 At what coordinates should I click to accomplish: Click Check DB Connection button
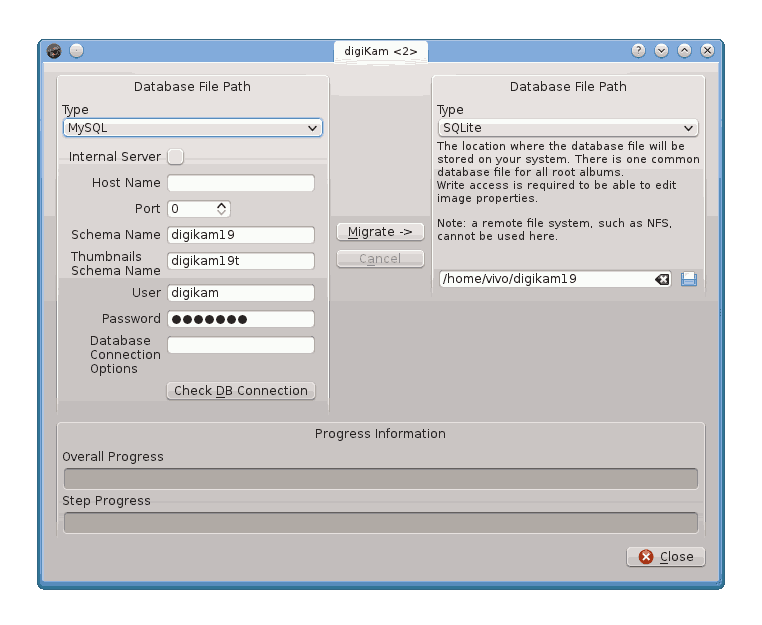240,390
